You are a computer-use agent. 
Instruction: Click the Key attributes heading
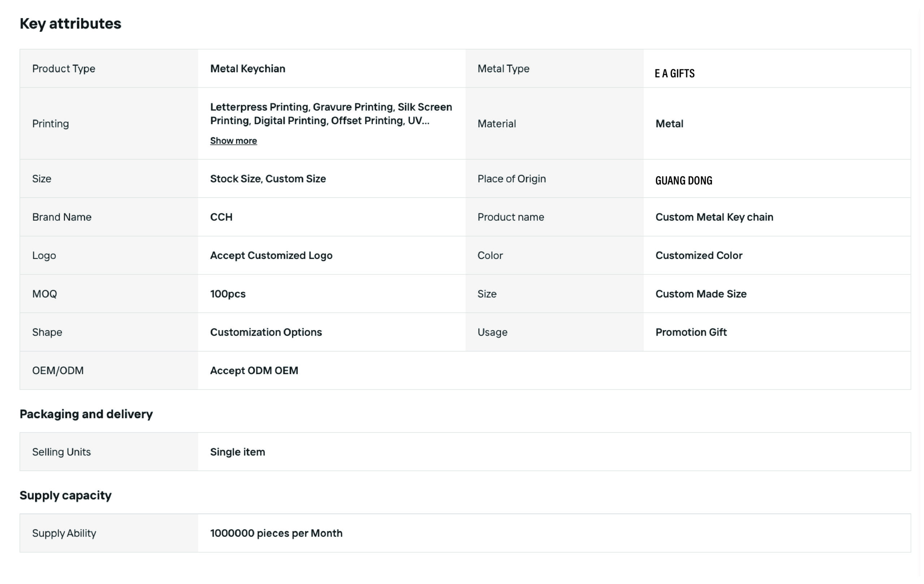71,24
